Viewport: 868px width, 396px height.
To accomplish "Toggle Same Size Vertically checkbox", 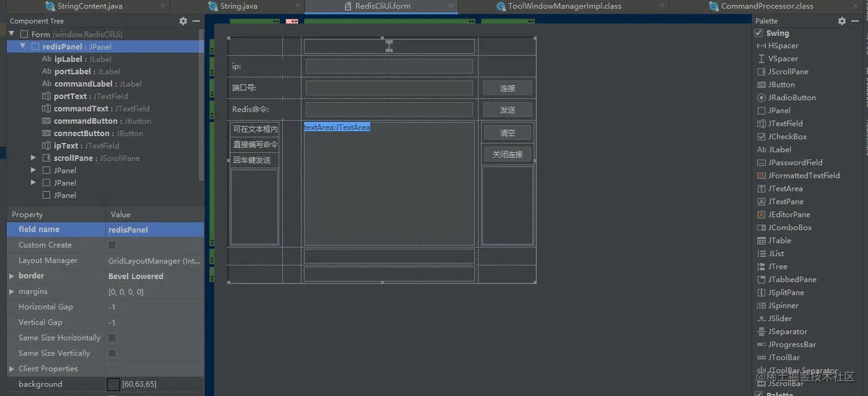I will click(112, 353).
